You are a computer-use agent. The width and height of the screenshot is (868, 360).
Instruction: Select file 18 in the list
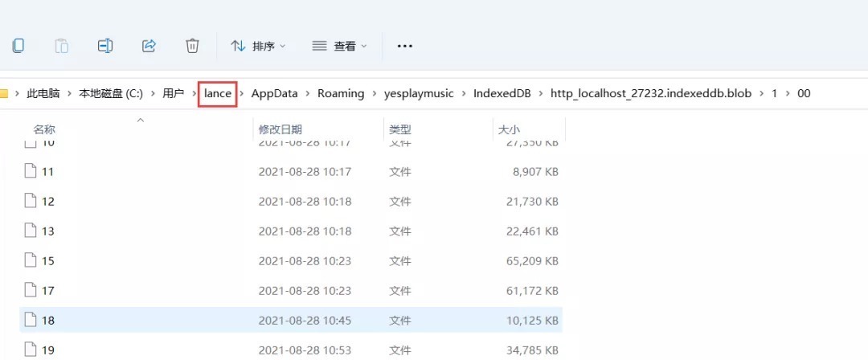[48, 320]
